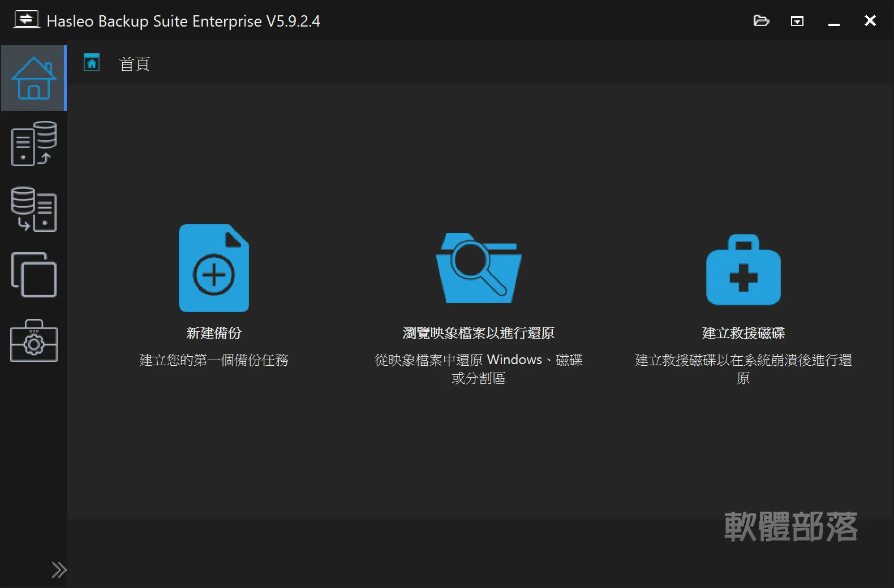The image size is (894, 588).
Task: Select the 瀏覽映象檔案以進行還原 label
Action: tap(479, 333)
